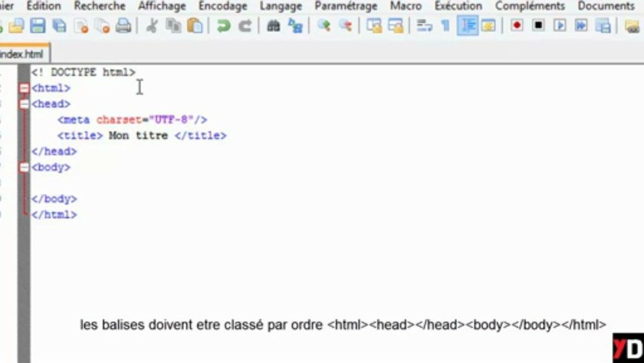This screenshot has width=644, height=363.
Task: Collapse the <body> fold marker
Action: click(x=24, y=167)
